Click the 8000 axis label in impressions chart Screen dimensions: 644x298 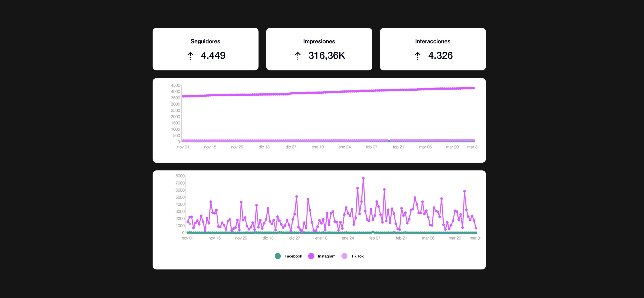[x=180, y=176]
